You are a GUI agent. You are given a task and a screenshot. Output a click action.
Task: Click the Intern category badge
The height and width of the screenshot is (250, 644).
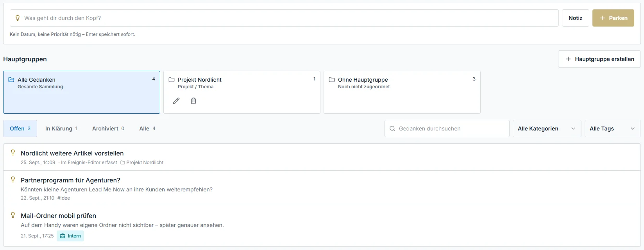click(x=70, y=236)
